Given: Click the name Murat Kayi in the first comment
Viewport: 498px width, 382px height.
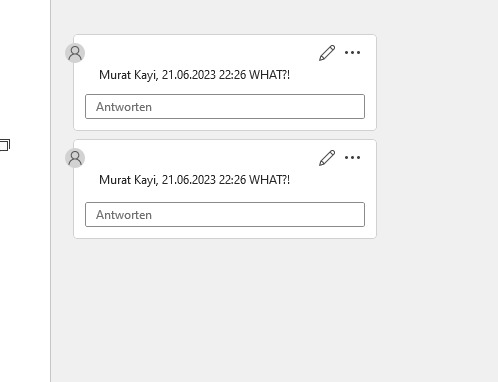Looking at the screenshot, I should click(128, 75).
